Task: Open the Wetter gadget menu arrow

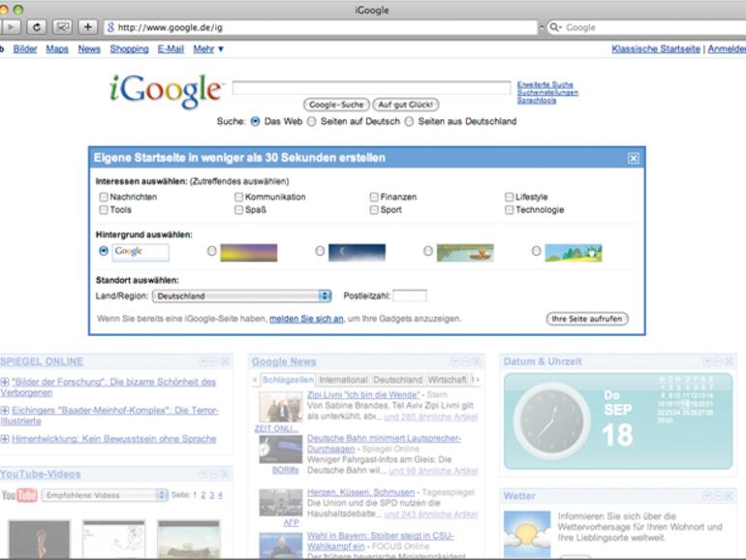Action: point(707,497)
